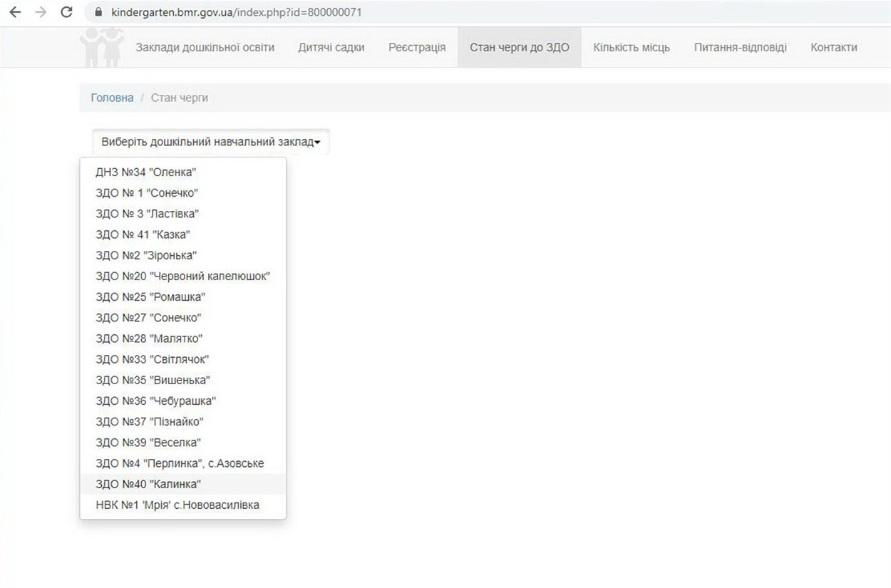Select ЗДО №25 "Ромашка"
Viewport: 891px width, 588px height.
(x=182, y=296)
